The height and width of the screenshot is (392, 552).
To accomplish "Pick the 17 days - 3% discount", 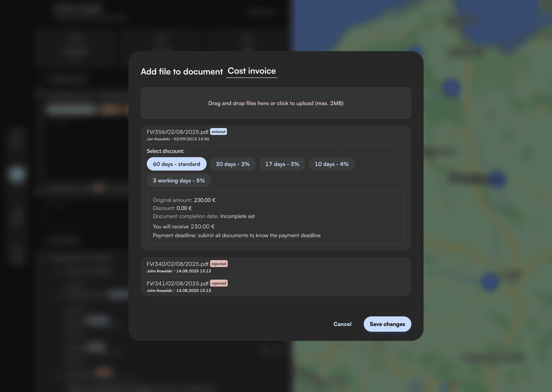I will [x=282, y=164].
